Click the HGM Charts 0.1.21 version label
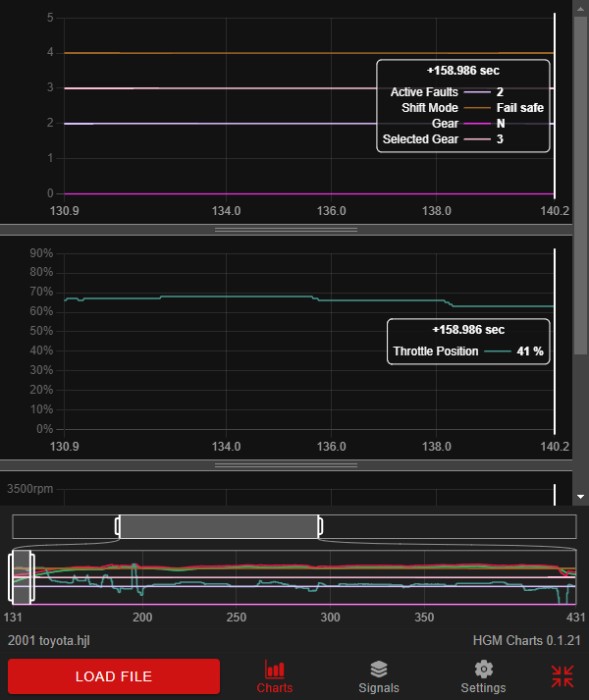 pos(527,640)
